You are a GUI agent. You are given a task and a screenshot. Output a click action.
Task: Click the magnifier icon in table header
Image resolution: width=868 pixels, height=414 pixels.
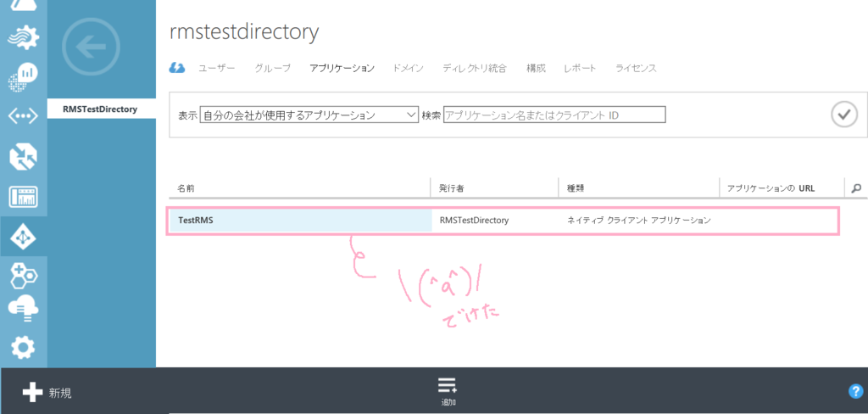[x=856, y=188]
